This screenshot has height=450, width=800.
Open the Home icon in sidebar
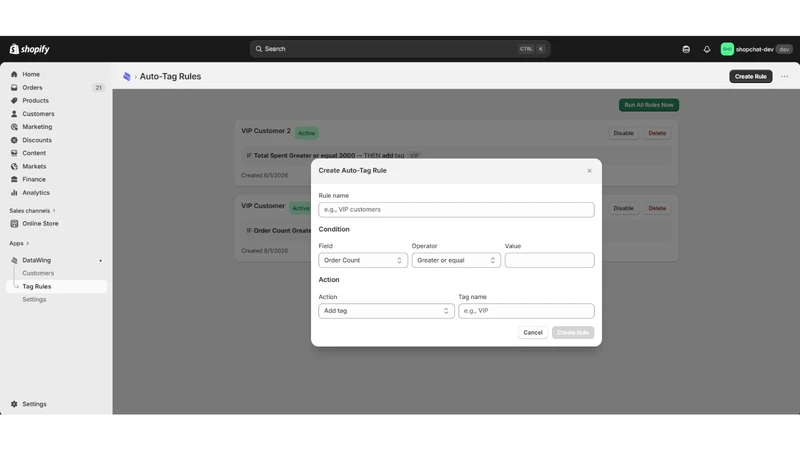[x=14, y=74]
